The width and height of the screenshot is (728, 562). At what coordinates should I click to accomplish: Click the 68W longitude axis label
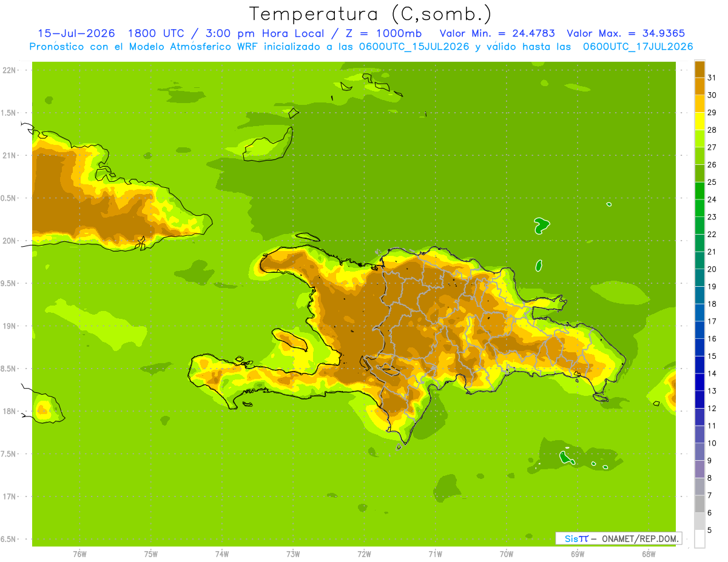pyautogui.click(x=649, y=554)
